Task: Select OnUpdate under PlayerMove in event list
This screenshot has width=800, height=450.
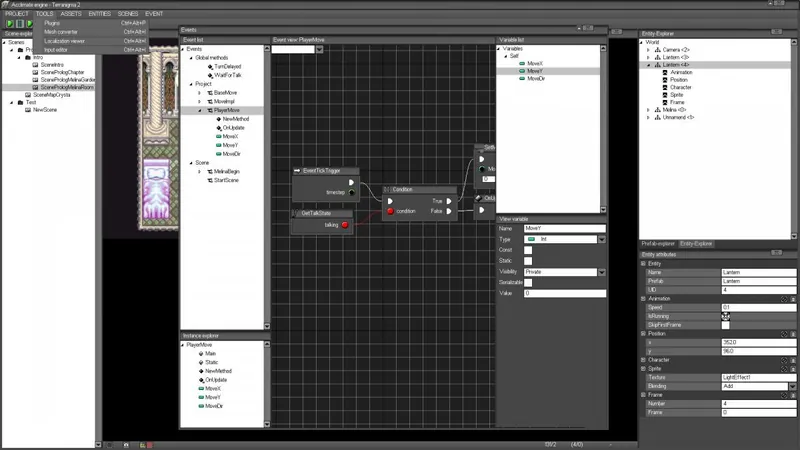Action: (234, 128)
